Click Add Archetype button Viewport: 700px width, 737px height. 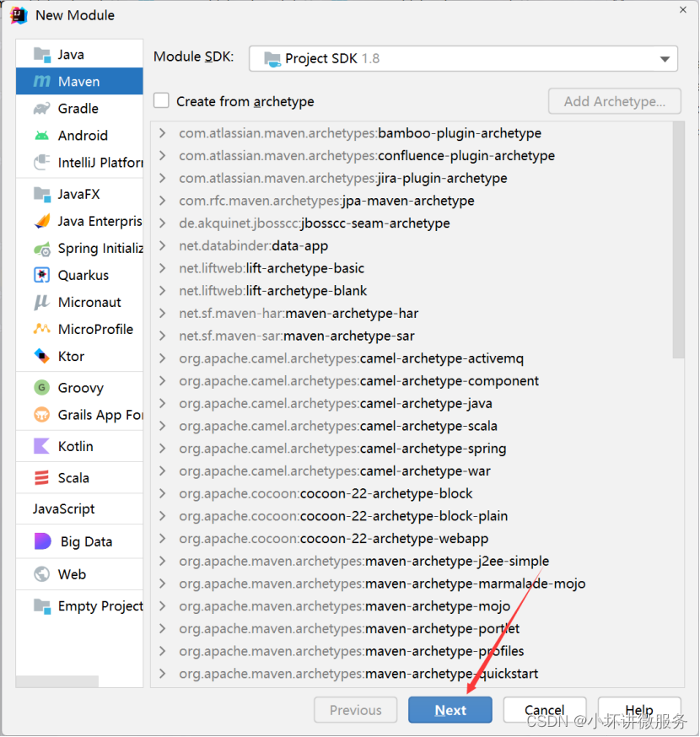(x=615, y=101)
